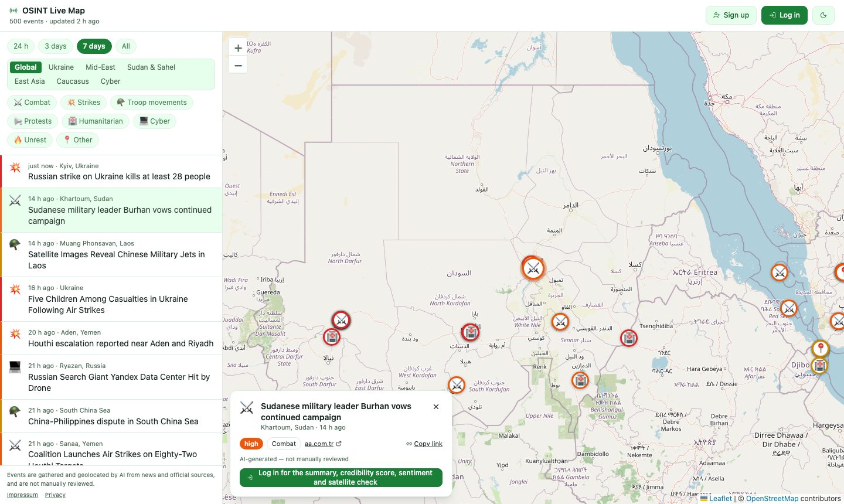Click the combat marker in South Kordofan

[x=457, y=385]
